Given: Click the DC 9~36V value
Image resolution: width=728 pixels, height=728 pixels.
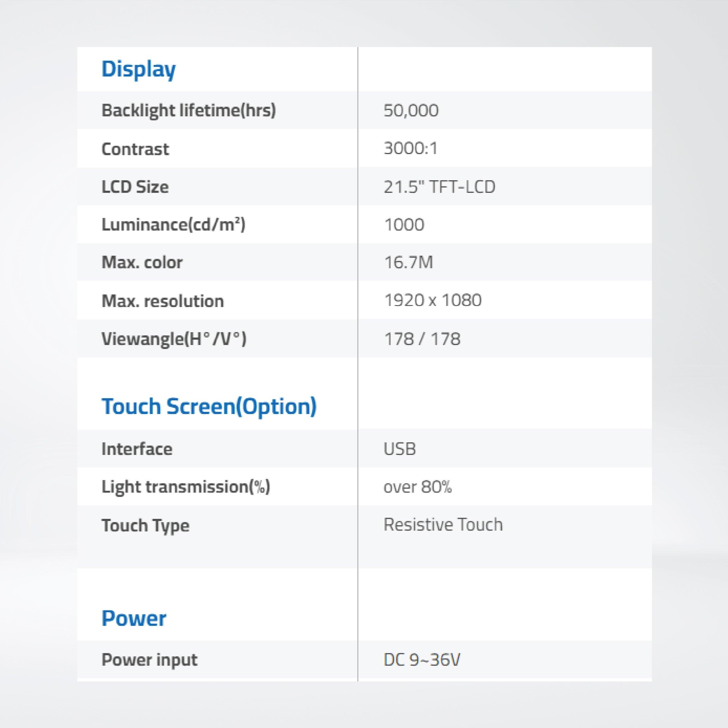Looking at the screenshot, I should click(422, 660).
